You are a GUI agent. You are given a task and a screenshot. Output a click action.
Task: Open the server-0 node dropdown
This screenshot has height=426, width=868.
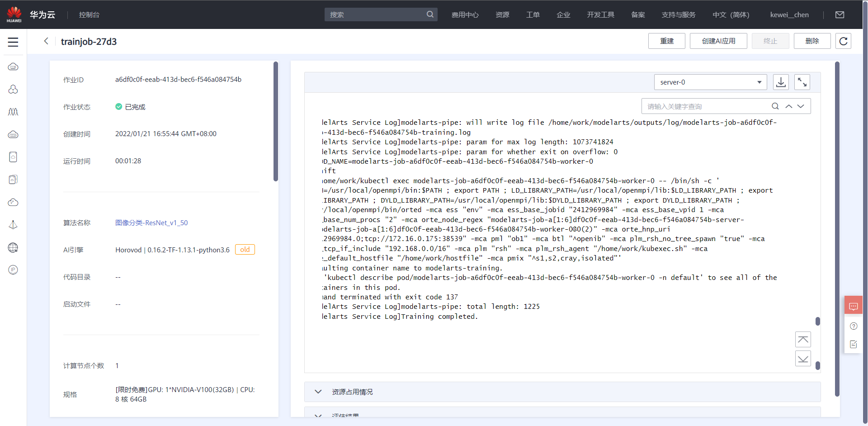[x=710, y=82]
